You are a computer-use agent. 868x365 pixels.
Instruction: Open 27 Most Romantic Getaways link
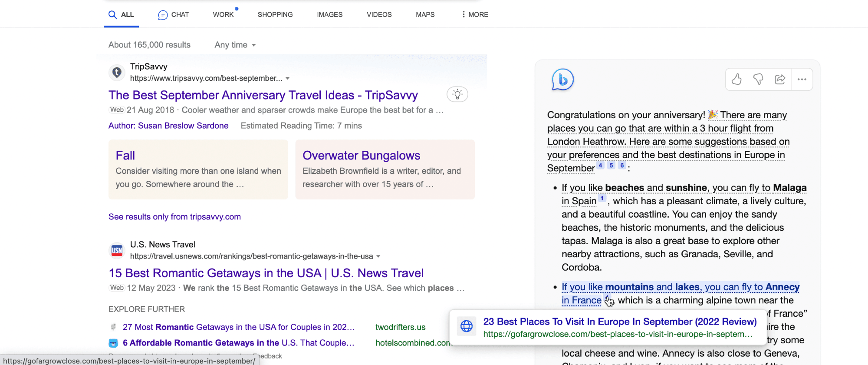click(x=239, y=327)
